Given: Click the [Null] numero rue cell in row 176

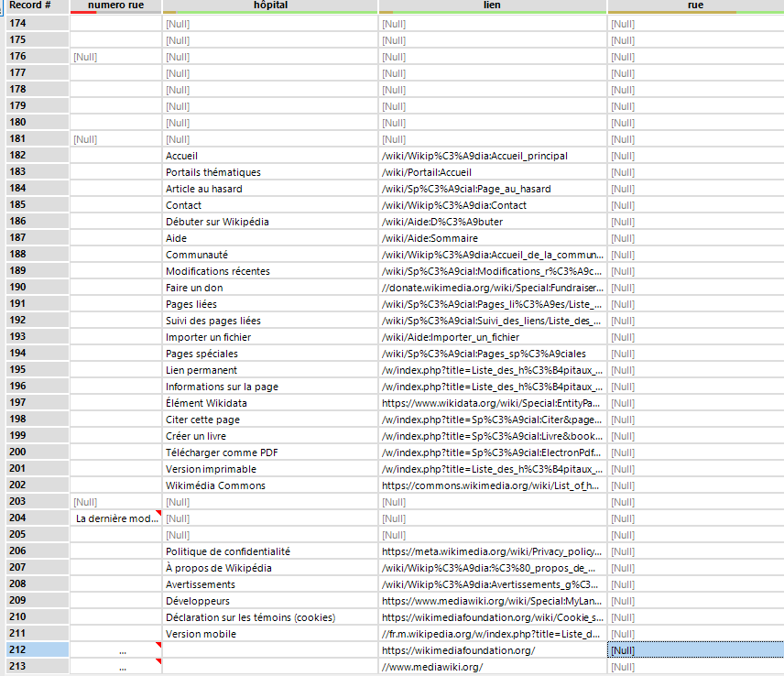Looking at the screenshot, I should 115,57.
